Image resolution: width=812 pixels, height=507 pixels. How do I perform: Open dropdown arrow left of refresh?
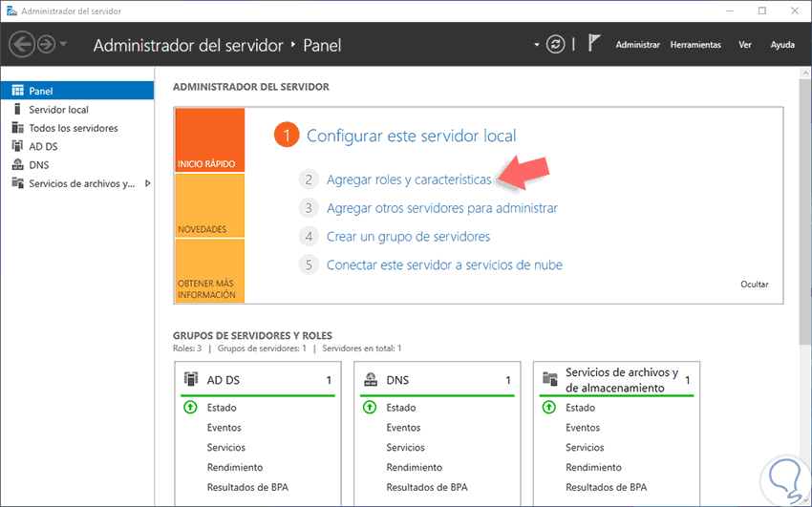(x=537, y=45)
